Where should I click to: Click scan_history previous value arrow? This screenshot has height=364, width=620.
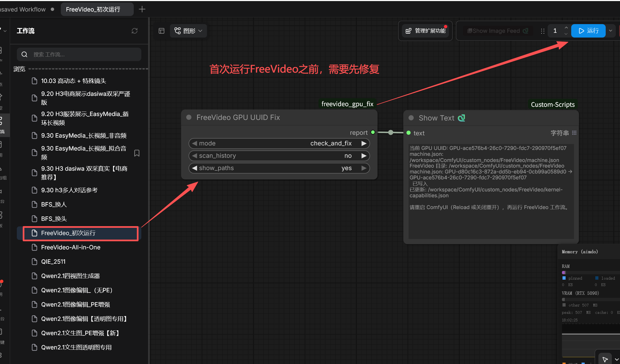(x=195, y=156)
